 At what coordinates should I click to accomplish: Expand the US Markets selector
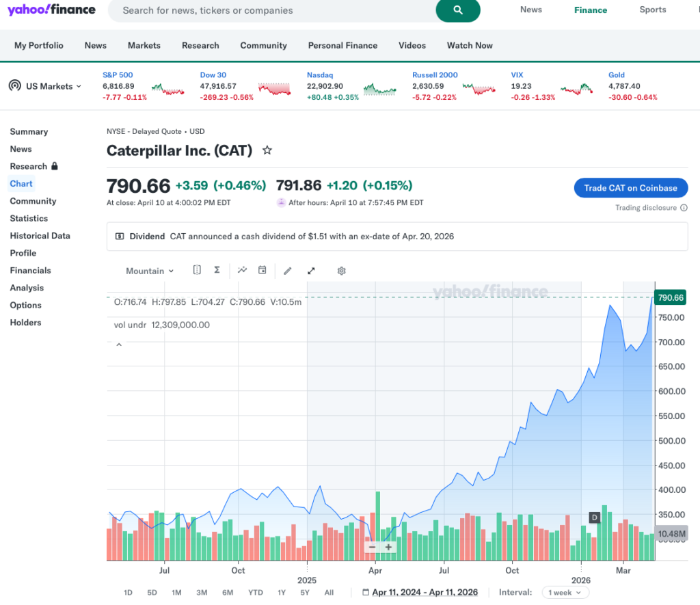pos(45,86)
